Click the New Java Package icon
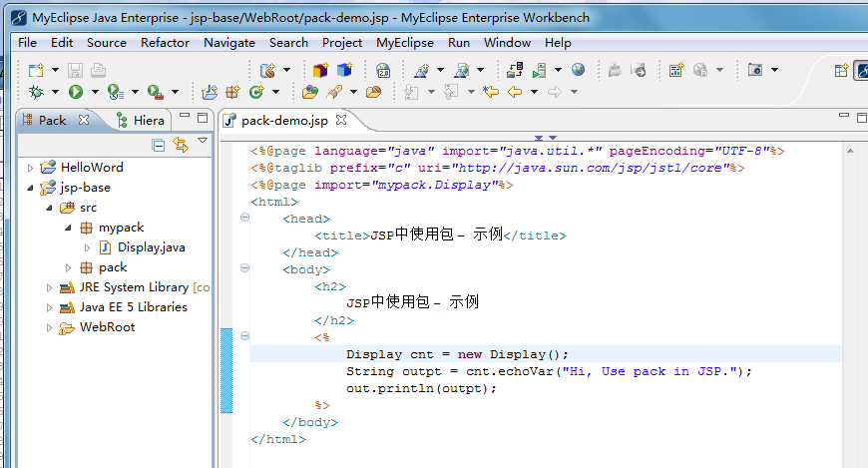 click(232, 92)
